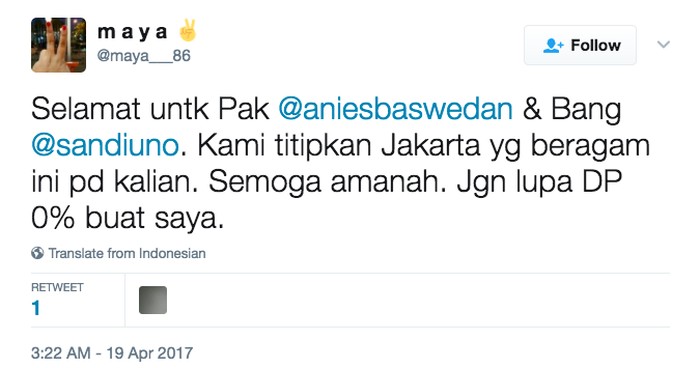Expand the chevron menu beside Follow
Image resolution: width=700 pixels, height=368 pixels.
[x=663, y=45]
